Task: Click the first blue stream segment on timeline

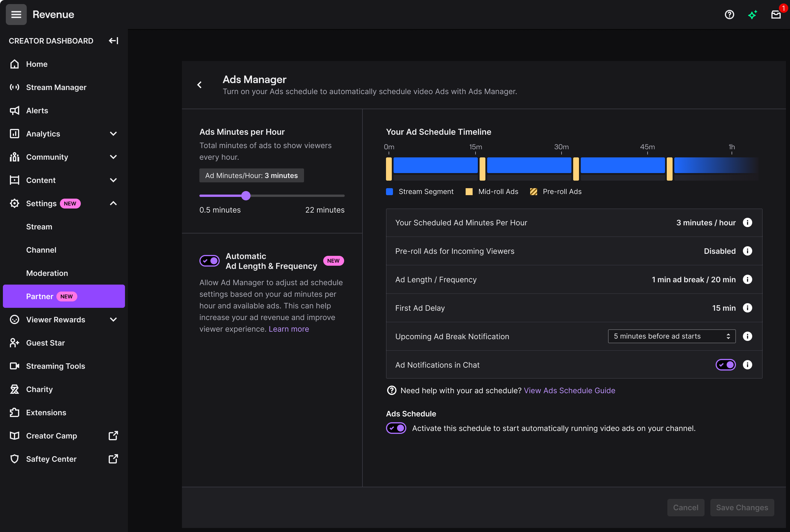Action: [435, 165]
